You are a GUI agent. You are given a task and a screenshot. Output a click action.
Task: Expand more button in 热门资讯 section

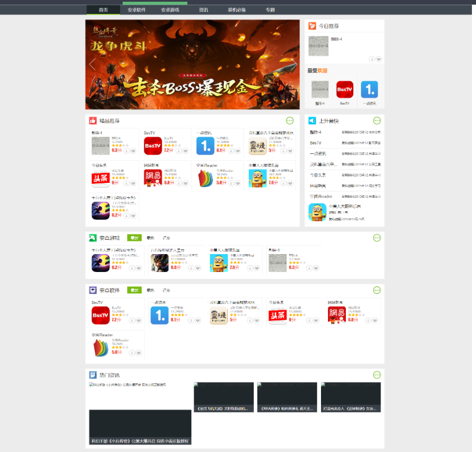coord(377,374)
